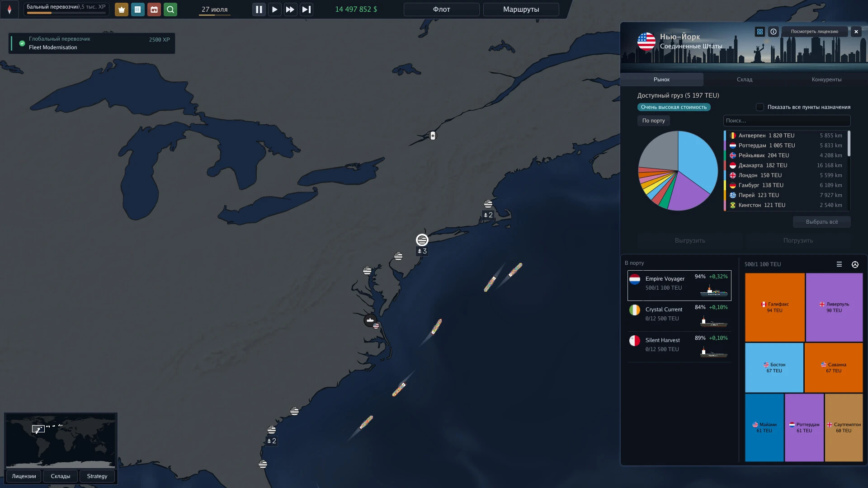Switch to the Склад tab

click(x=744, y=80)
